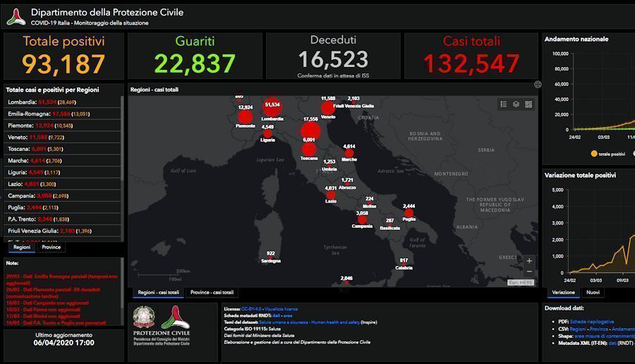This screenshot has height=364, width=635.
Task: Click the Molise 224 map marker
Action: 369,202
